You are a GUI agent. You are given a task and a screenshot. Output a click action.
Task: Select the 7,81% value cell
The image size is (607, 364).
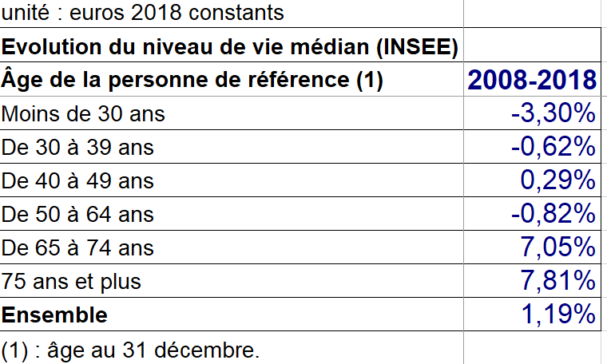[532, 281]
